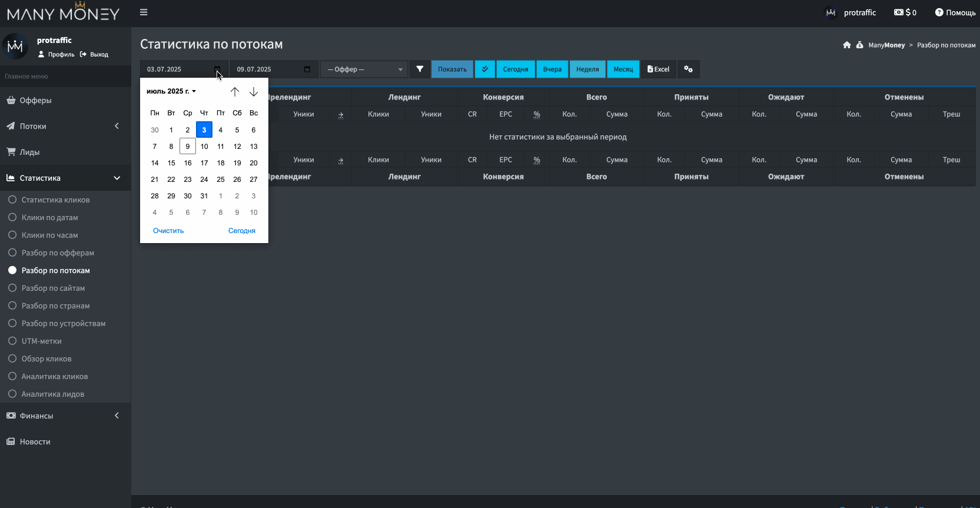Click the protraffic avatar in top bar

click(830, 12)
